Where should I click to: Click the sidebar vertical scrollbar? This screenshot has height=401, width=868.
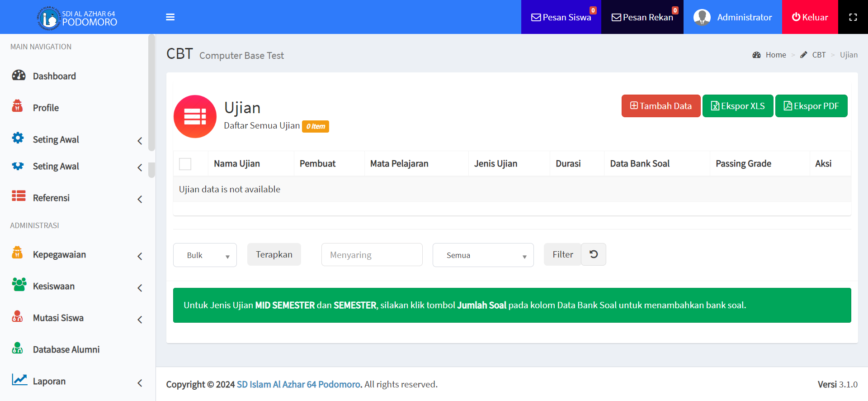151,93
